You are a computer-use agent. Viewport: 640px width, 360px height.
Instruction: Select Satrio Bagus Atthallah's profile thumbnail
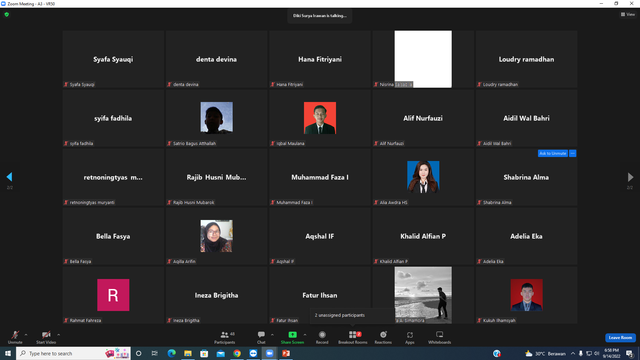click(216, 118)
